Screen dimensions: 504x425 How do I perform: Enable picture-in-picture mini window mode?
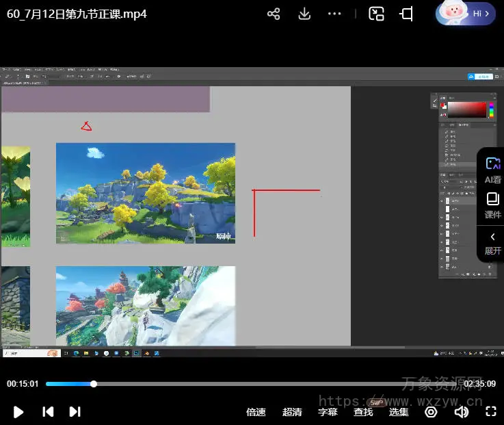pyautogui.click(x=376, y=14)
